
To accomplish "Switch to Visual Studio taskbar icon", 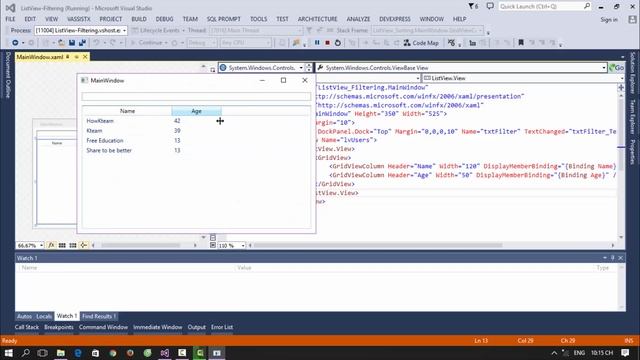I will tap(165, 353).
